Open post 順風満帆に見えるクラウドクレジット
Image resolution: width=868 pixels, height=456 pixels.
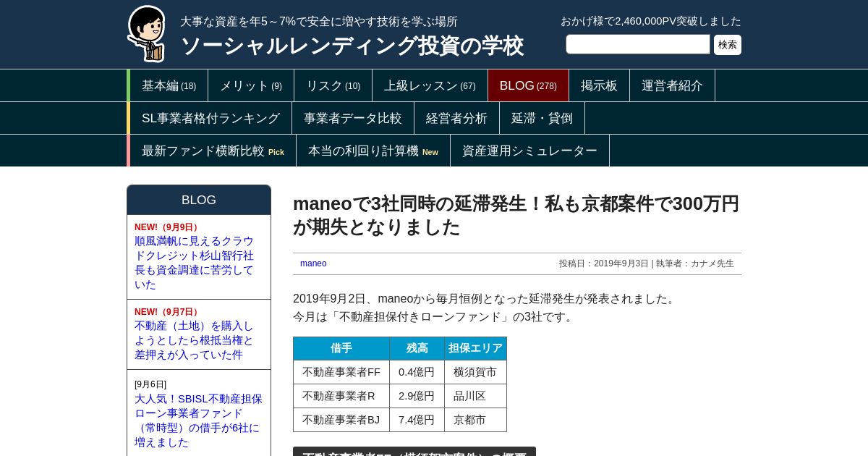194,263
